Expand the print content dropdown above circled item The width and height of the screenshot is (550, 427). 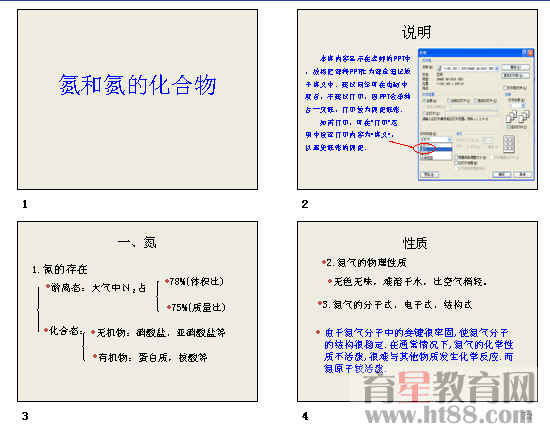436,140
